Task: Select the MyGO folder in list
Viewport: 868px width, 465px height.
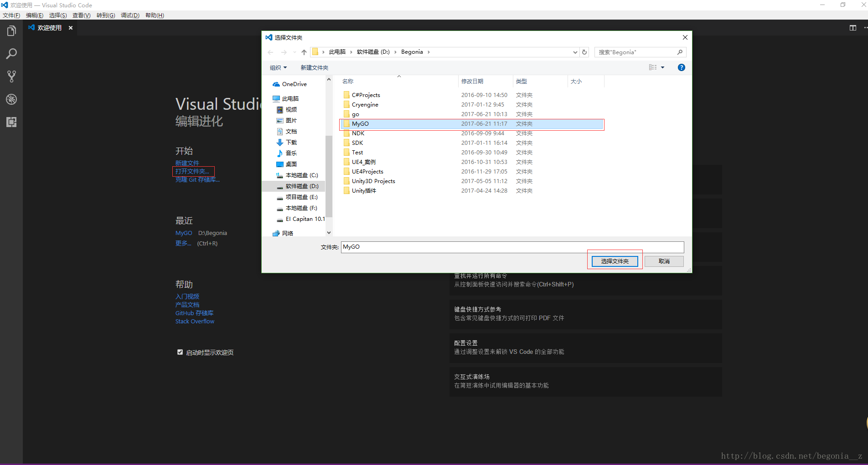Action: pos(360,124)
